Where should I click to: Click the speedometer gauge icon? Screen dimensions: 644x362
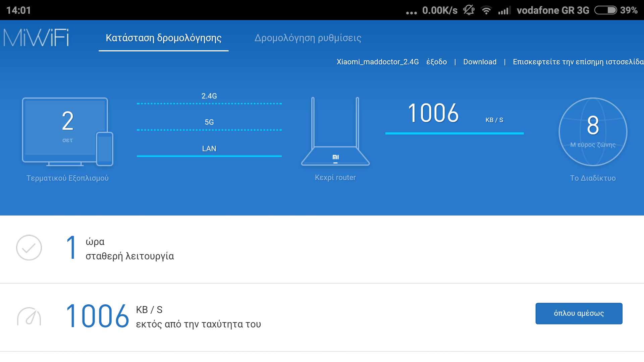(x=29, y=316)
